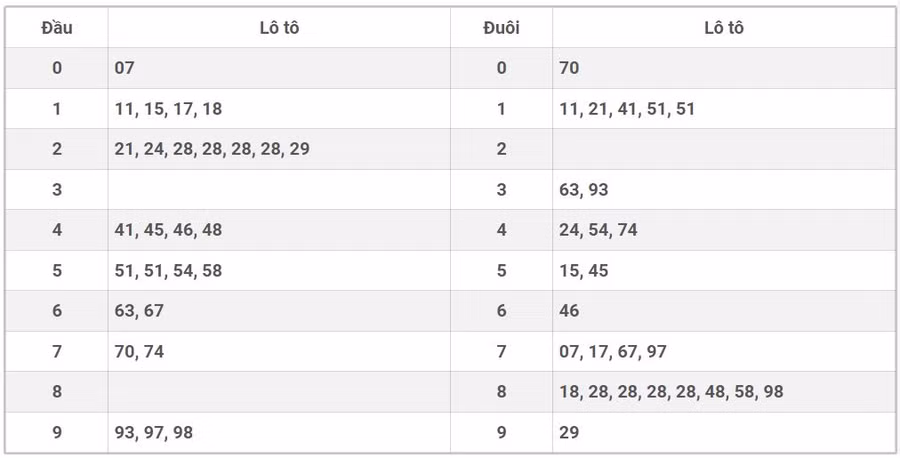
Task: Click the "51, 51, 54, 58" lô tô cell
Action: tap(169, 271)
